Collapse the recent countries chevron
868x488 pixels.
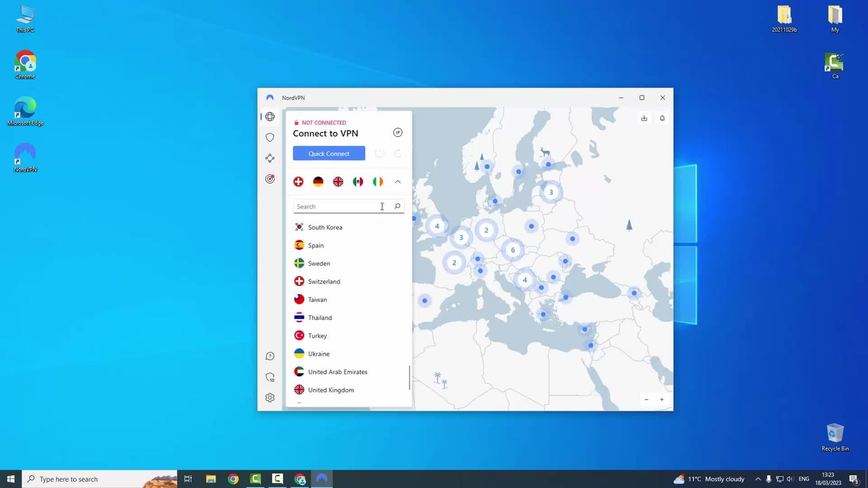[398, 182]
